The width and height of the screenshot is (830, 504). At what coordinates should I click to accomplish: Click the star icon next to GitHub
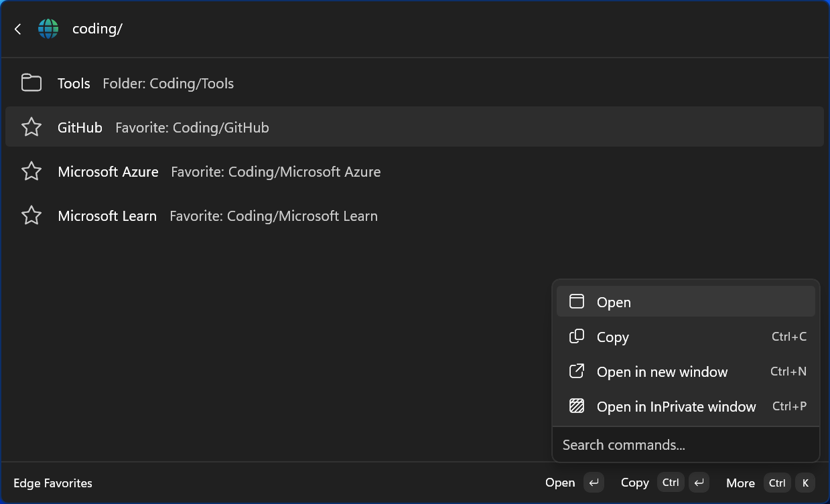click(31, 127)
